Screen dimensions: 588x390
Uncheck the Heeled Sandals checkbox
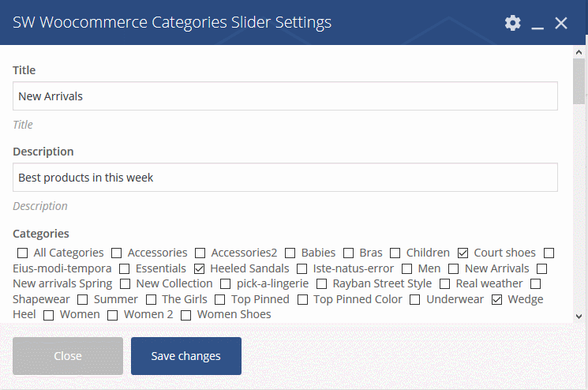tap(199, 269)
